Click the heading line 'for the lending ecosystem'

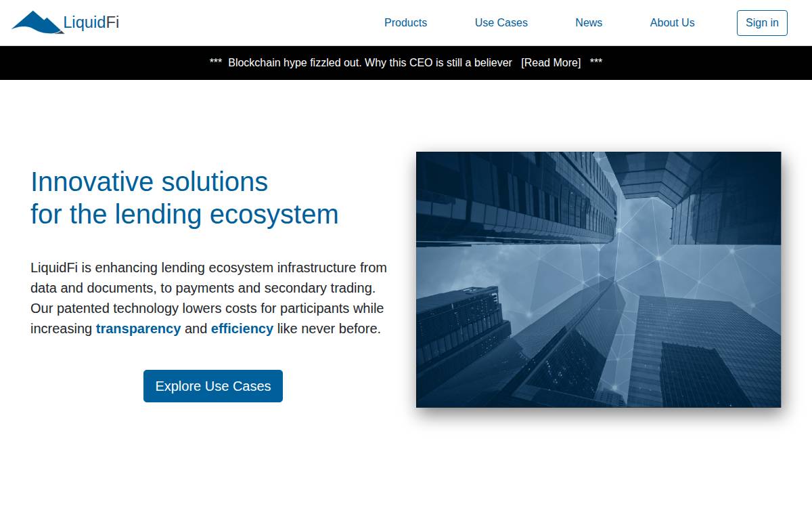[x=185, y=214]
